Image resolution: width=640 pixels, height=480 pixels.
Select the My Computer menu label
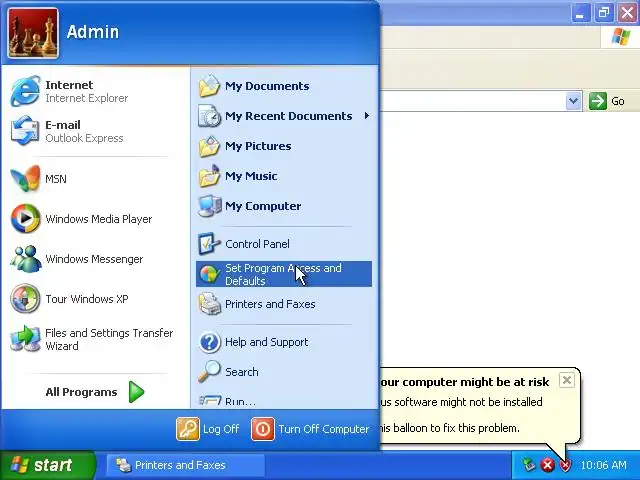[263, 206]
